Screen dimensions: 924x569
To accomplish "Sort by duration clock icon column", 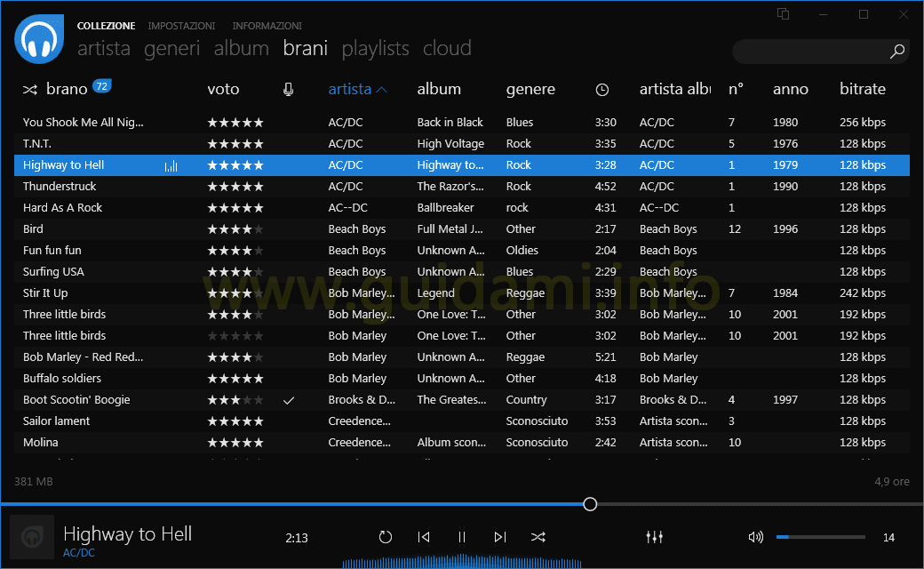I will [x=601, y=90].
